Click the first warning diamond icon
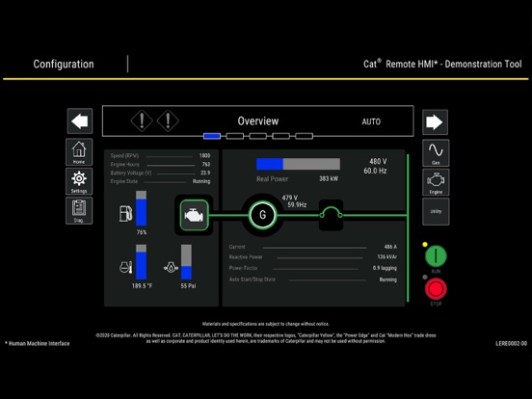This screenshot has width=532, height=399. pos(142,120)
